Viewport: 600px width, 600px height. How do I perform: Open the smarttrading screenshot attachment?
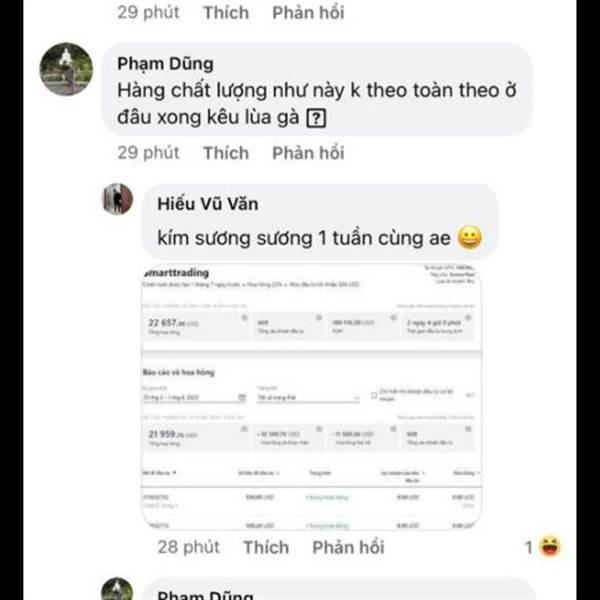point(312,396)
